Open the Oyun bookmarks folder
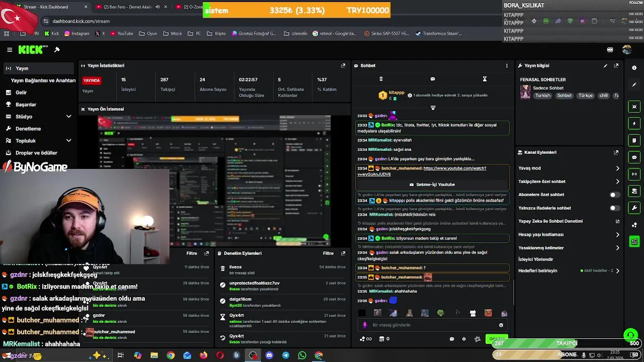This screenshot has height=362, width=644. (148, 34)
